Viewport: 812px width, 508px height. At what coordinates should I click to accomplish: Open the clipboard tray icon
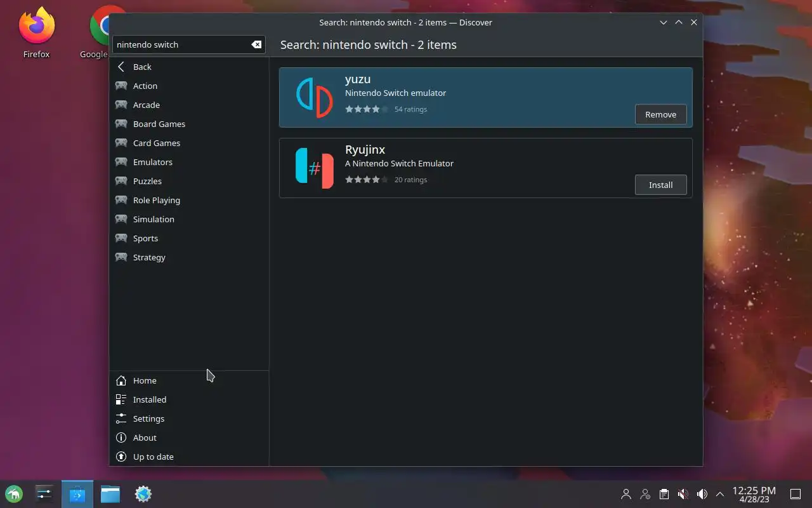pyautogui.click(x=664, y=494)
